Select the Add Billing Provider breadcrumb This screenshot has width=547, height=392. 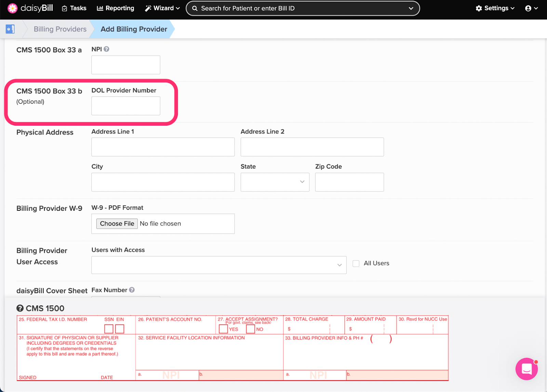point(134,29)
